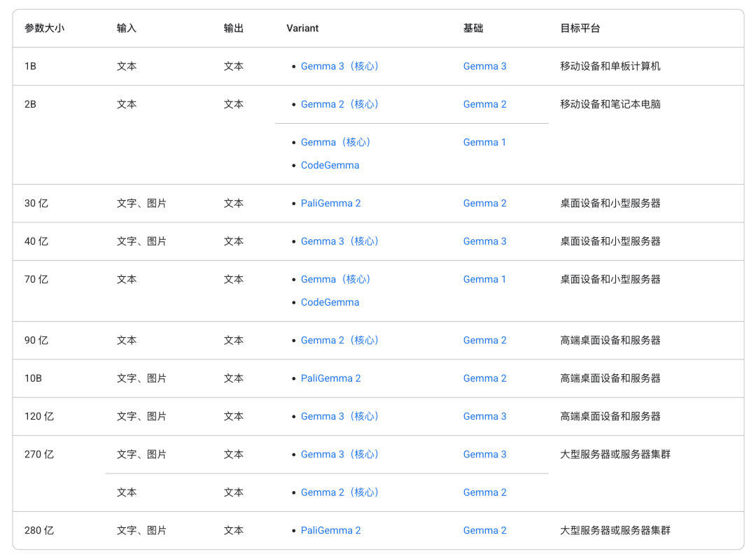Click 高端桌面设备和服务器 in 120 亿 row
This screenshot has height=556, width=756.
610,416
